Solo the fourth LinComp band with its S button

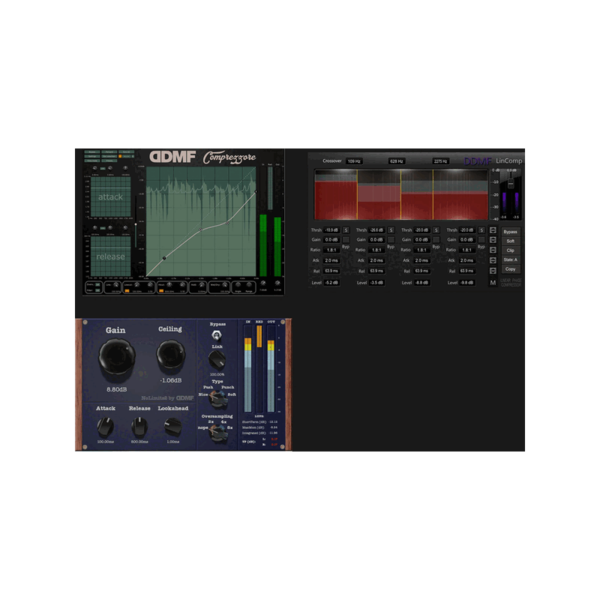click(481, 230)
